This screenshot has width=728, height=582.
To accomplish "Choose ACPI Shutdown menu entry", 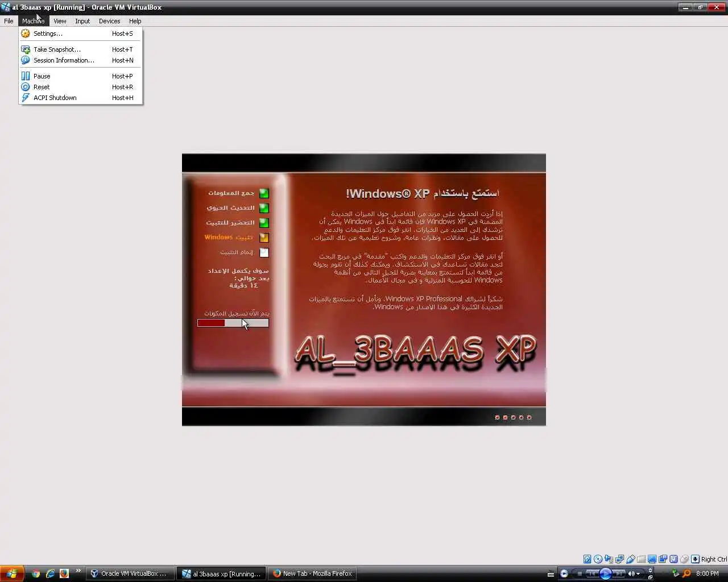I will click(80, 98).
